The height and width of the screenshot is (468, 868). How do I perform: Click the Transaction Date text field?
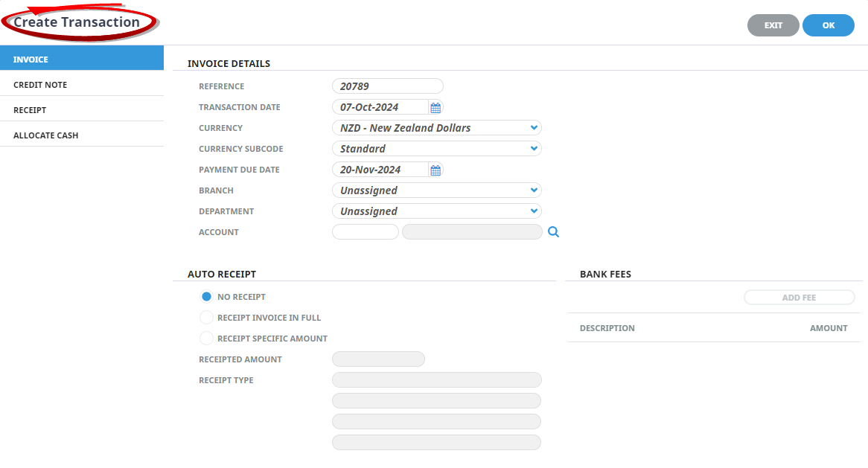(x=380, y=107)
